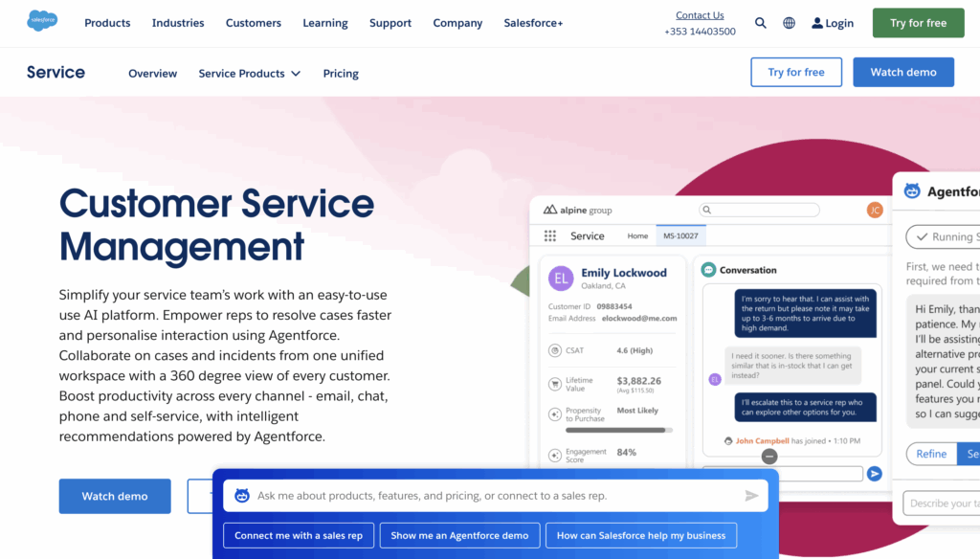Click the alpine group mountain logo
This screenshot has height=559, width=980.
(x=549, y=210)
